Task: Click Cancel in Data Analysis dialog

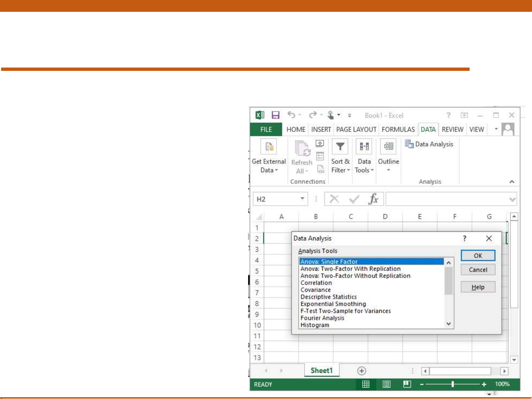Action: coord(478,270)
